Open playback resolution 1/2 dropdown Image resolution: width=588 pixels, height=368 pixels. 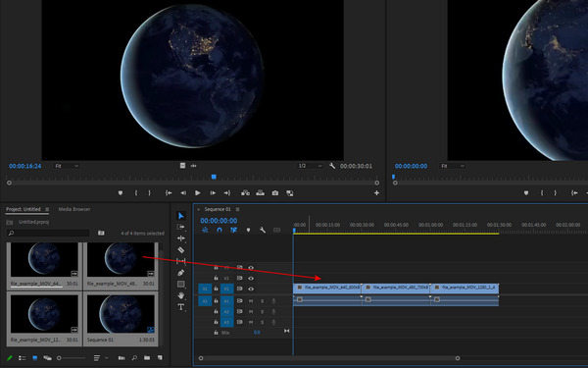[310, 166]
